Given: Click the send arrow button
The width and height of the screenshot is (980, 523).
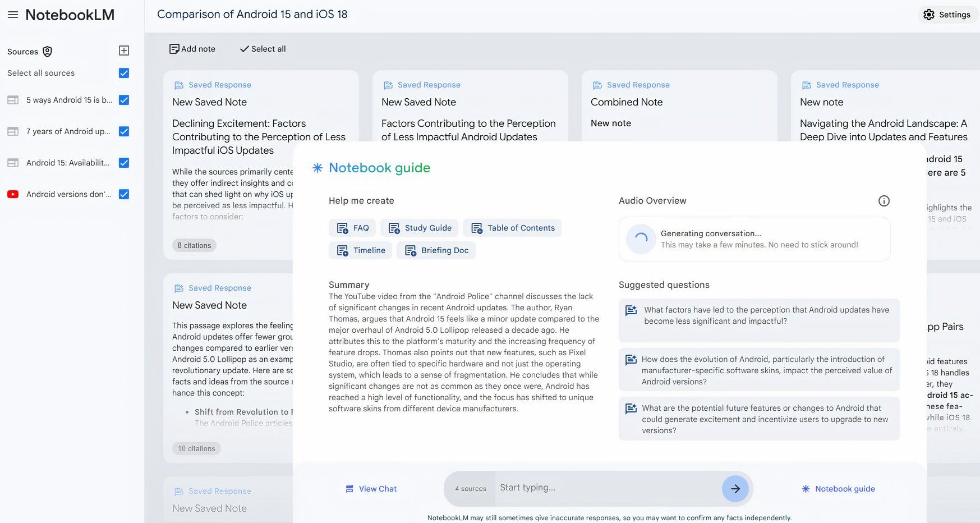Looking at the screenshot, I should [735, 489].
